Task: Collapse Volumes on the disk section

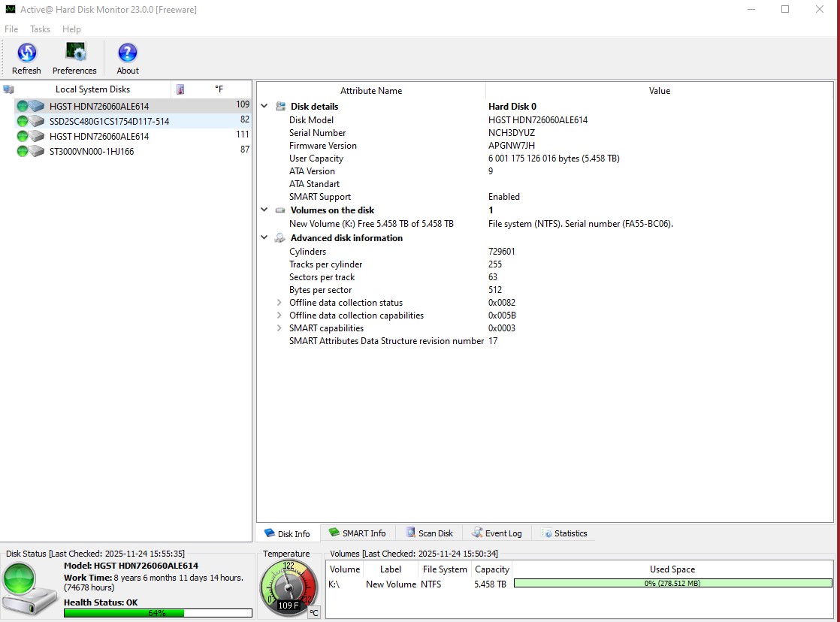Action: (x=264, y=210)
